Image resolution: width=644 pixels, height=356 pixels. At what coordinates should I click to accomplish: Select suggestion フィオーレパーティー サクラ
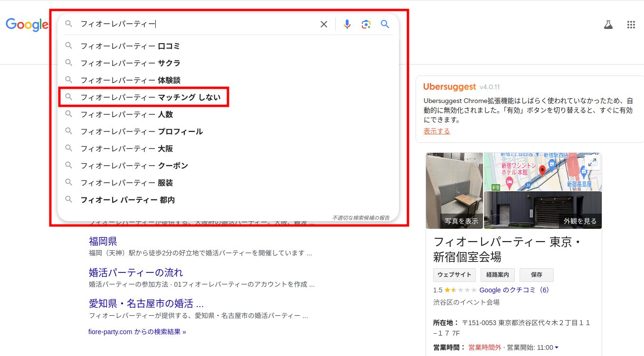tap(228, 63)
